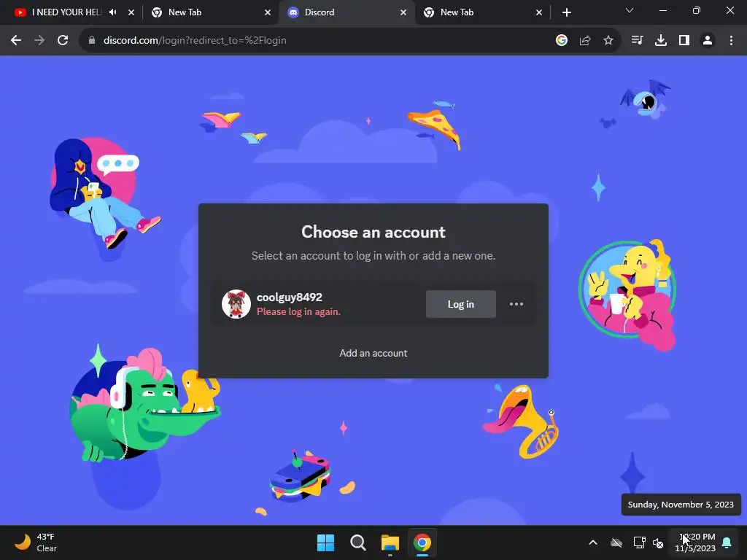Click the OneDrive cloud tray icon

pyautogui.click(x=616, y=542)
